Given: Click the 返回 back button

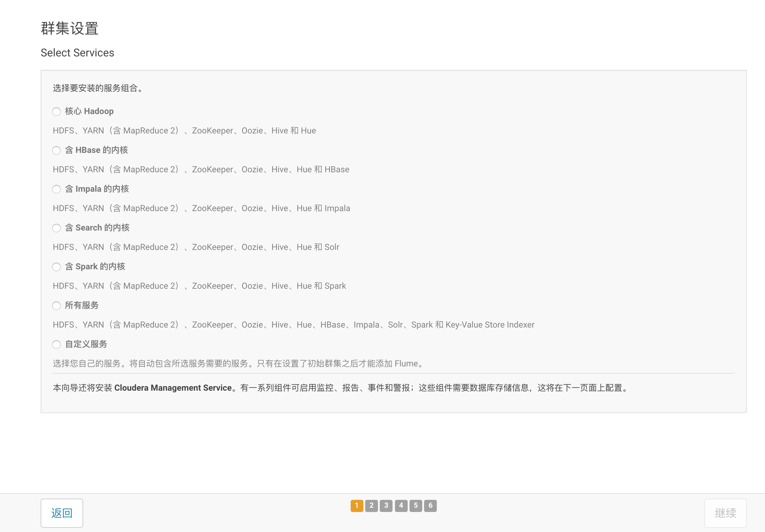Looking at the screenshot, I should coord(62,513).
